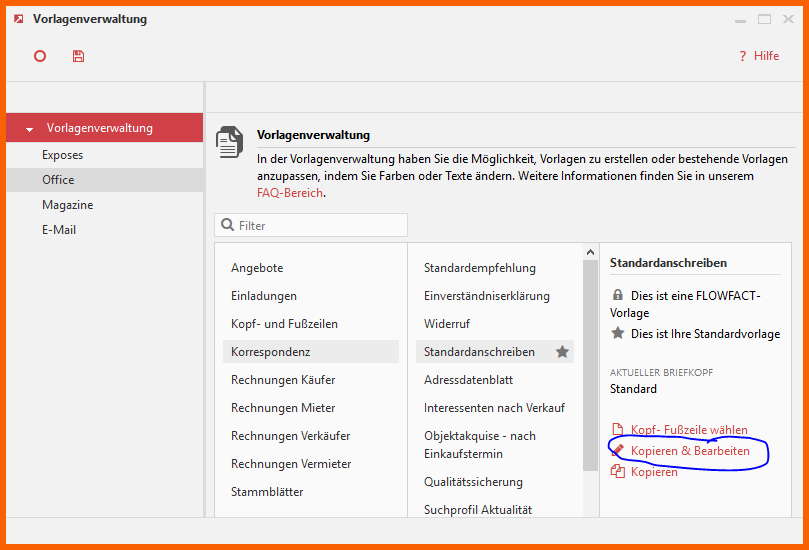Select the Angebote category
This screenshot has width=809, height=550.
point(257,268)
